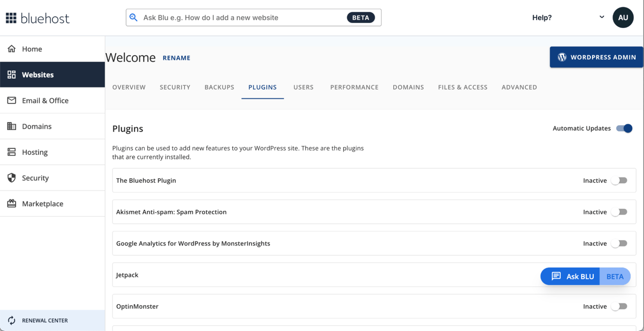Go to the Users tab

point(304,87)
